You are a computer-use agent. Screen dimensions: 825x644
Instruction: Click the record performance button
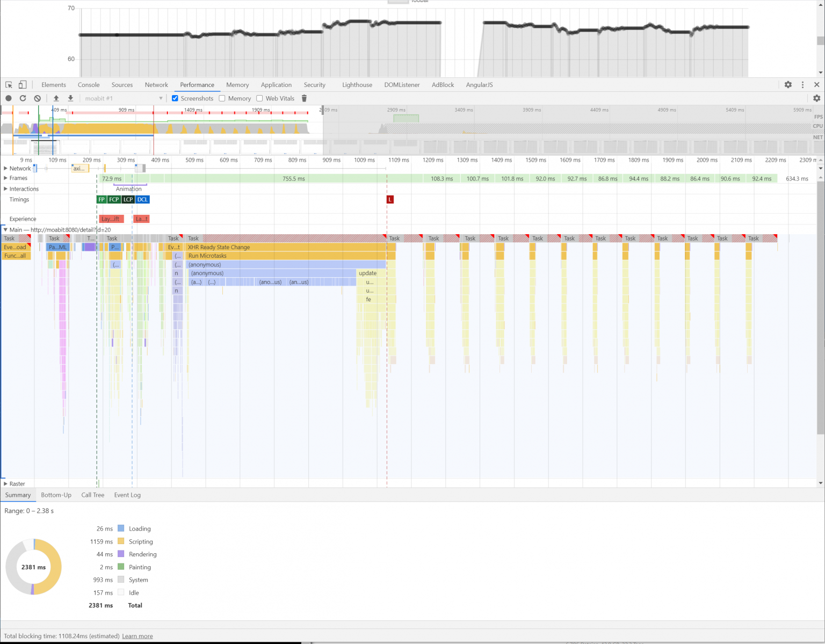[x=8, y=98]
